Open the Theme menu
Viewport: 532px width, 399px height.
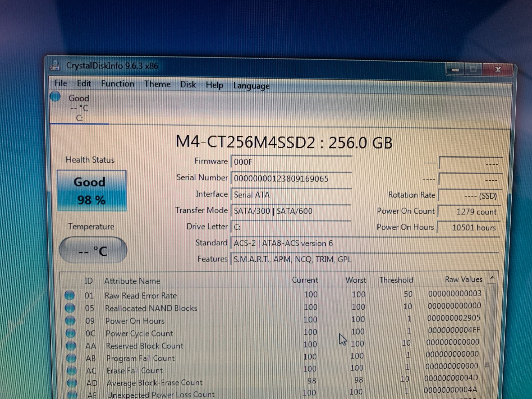tap(157, 84)
